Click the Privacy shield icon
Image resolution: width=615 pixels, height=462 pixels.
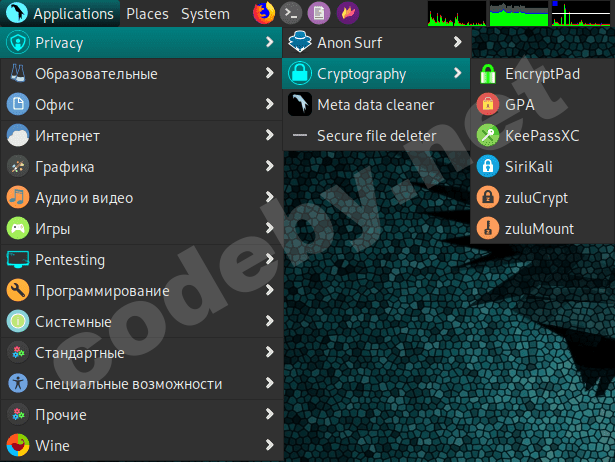tap(18, 42)
